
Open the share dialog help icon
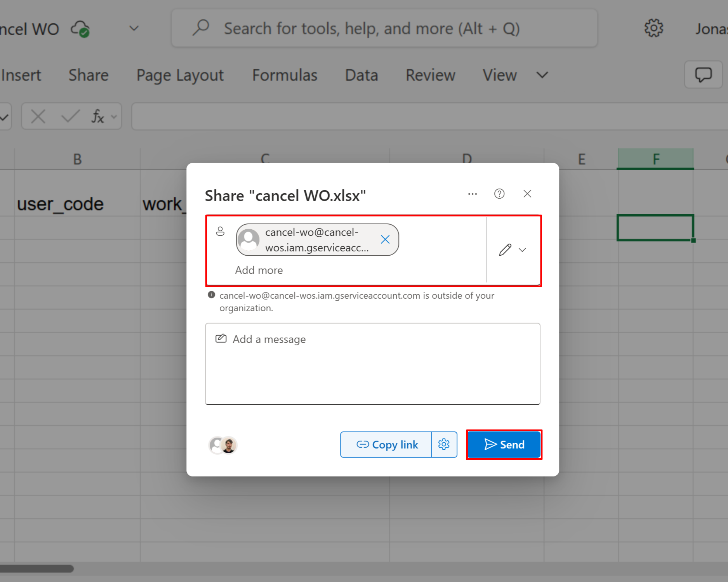[499, 194]
